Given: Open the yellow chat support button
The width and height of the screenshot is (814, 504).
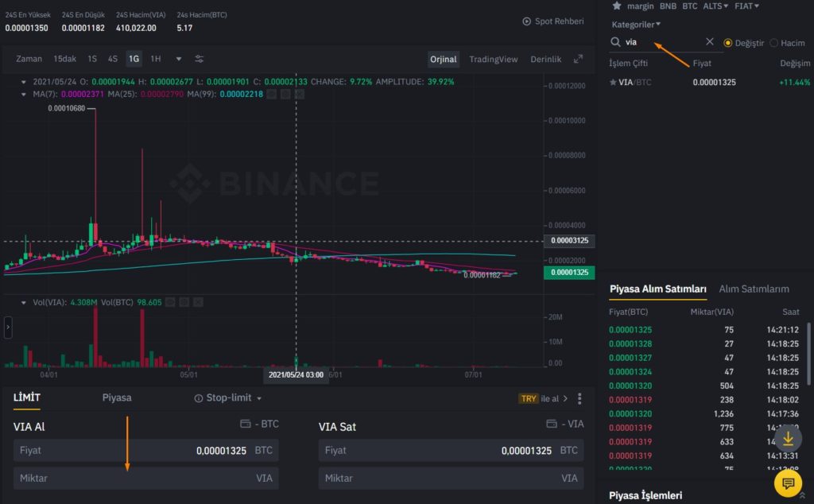Looking at the screenshot, I should 788,483.
